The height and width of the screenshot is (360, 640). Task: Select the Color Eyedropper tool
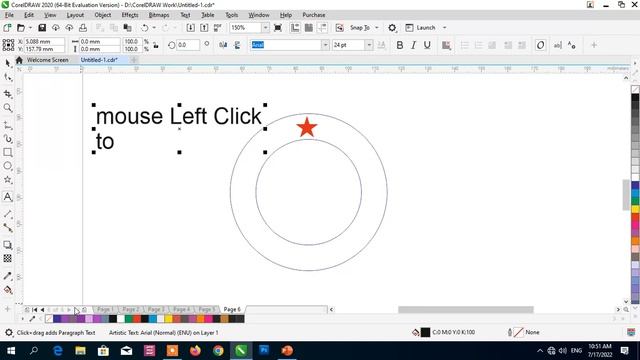[x=8, y=276]
